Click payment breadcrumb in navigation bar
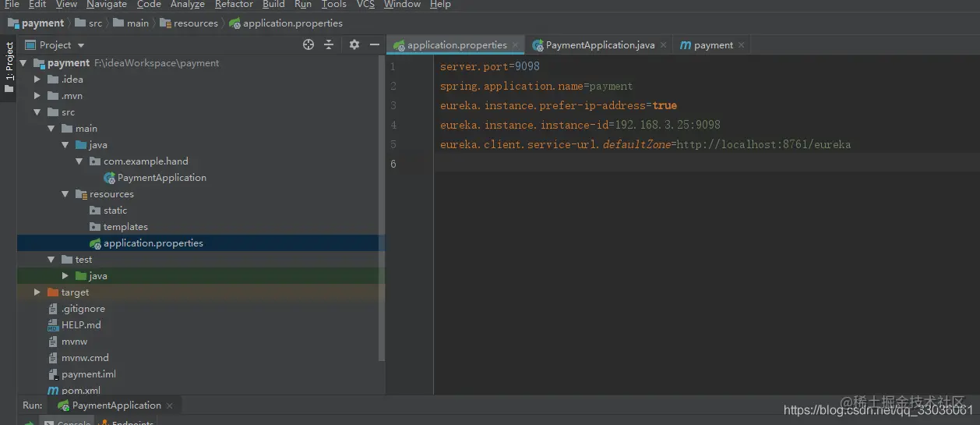The image size is (980, 425). pyautogui.click(x=36, y=23)
